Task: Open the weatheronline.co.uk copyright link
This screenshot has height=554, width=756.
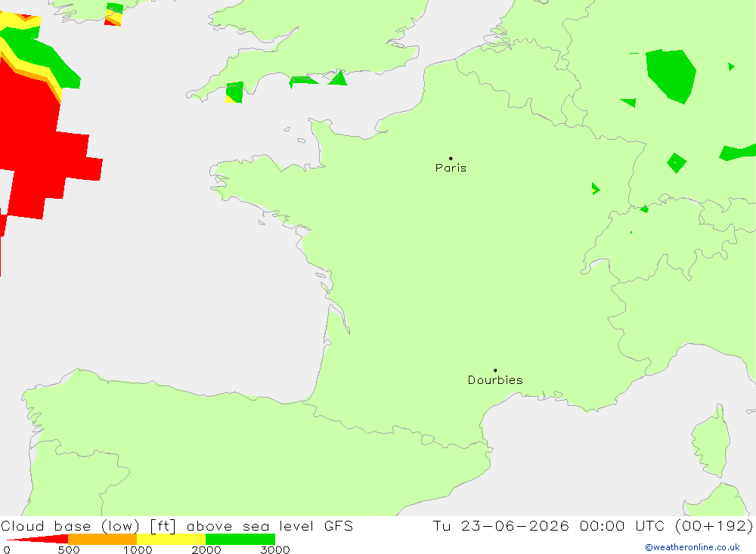Action: 692,547
